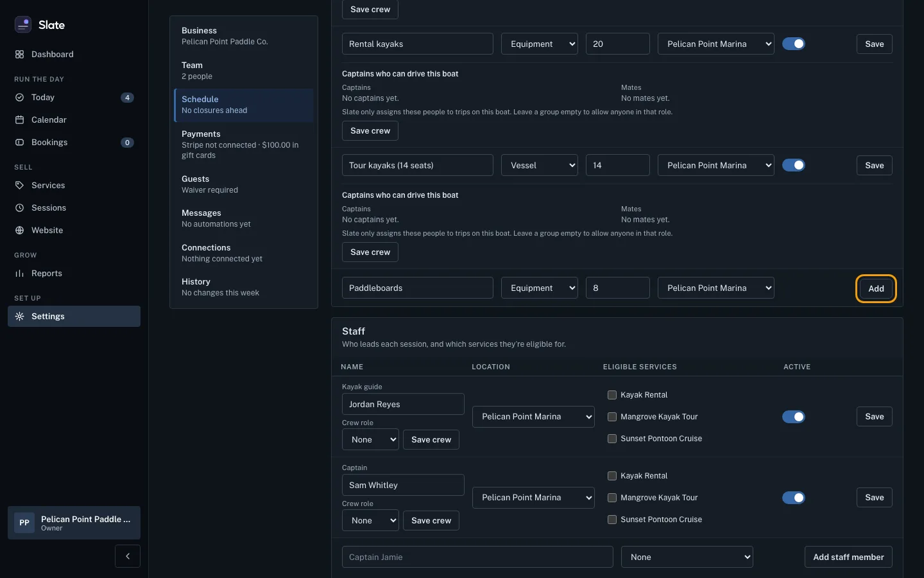The image size is (924, 578).
Task: Click the Website globe icon
Action: pos(19,231)
